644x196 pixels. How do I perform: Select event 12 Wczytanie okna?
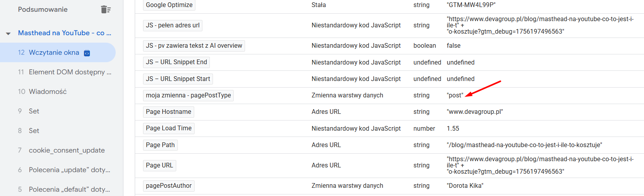pos(58,52)
